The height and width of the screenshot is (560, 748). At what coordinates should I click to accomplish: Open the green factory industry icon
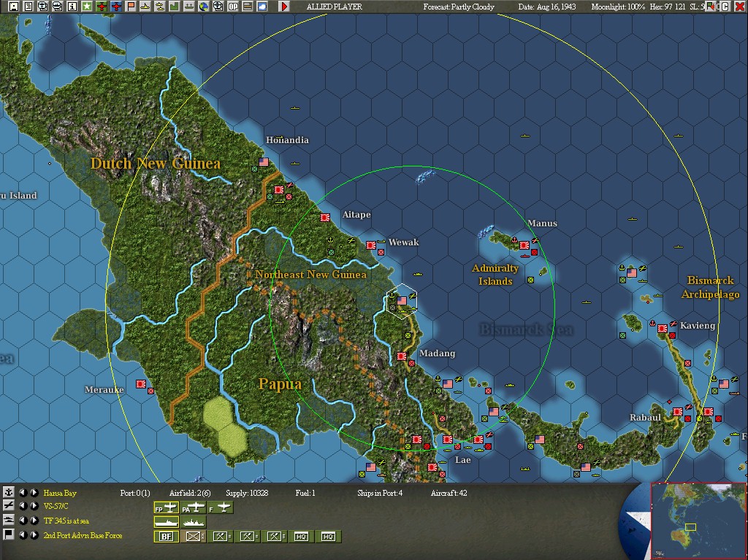[x=174, y=6]
